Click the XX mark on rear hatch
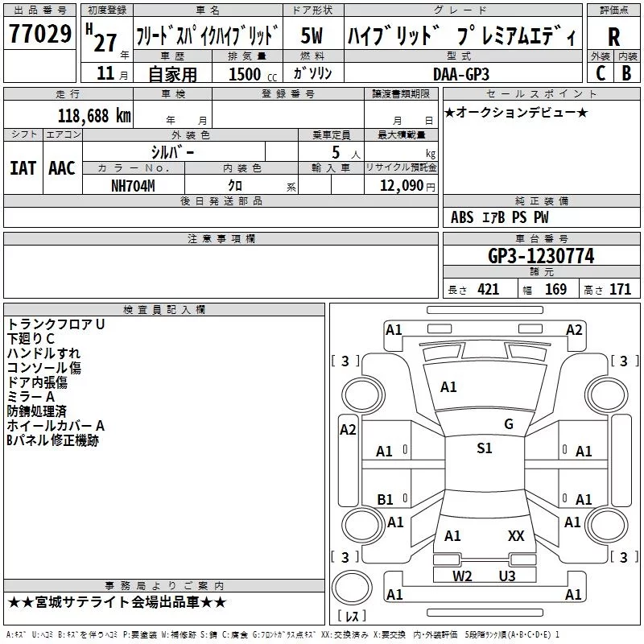 (516, 535)
